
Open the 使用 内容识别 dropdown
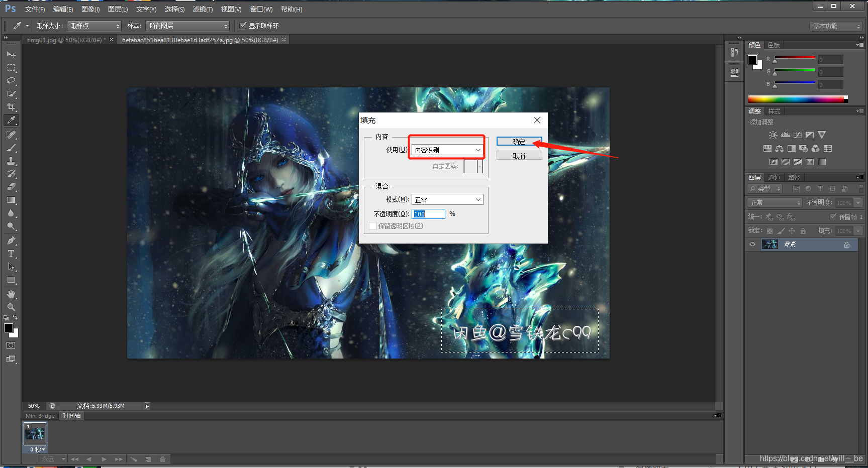[x=447, y=150]
